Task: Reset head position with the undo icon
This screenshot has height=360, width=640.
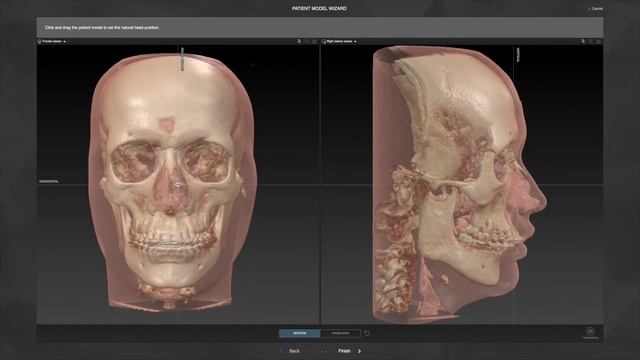Action: (x=367, y=333)
